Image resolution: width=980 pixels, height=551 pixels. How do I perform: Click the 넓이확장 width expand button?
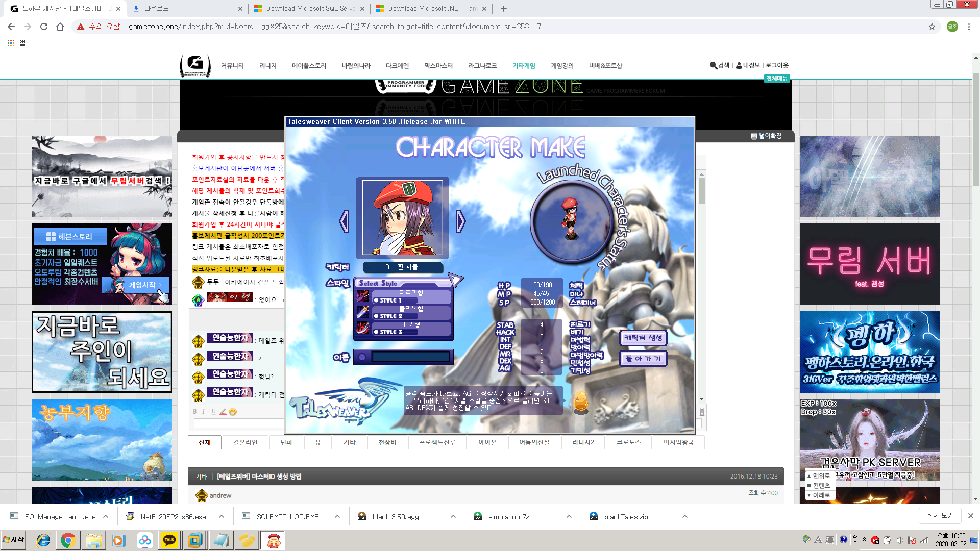pos(766,136)
